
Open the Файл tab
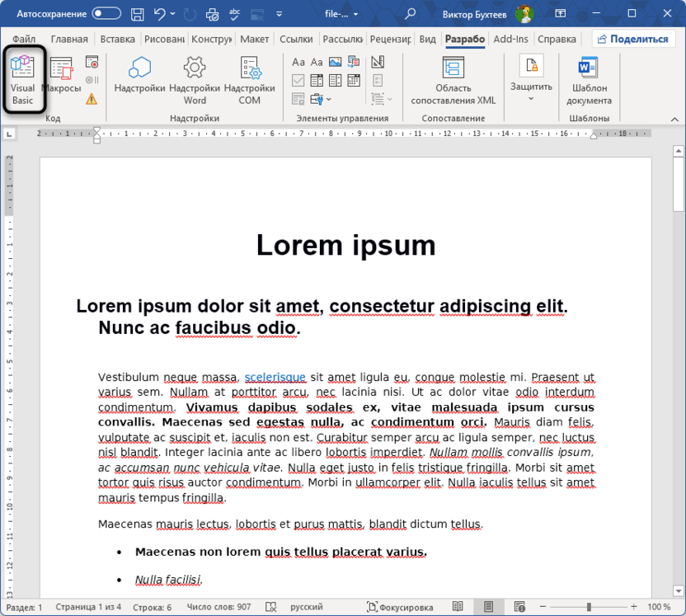pyautogui.click(x=24, y=39)
